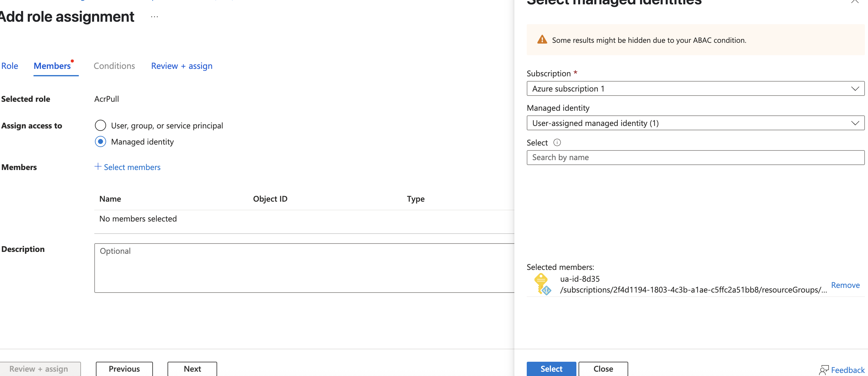This screenshot has height=376, width=868.
Task: Select the Managed identity radio button
Action: 101,141
